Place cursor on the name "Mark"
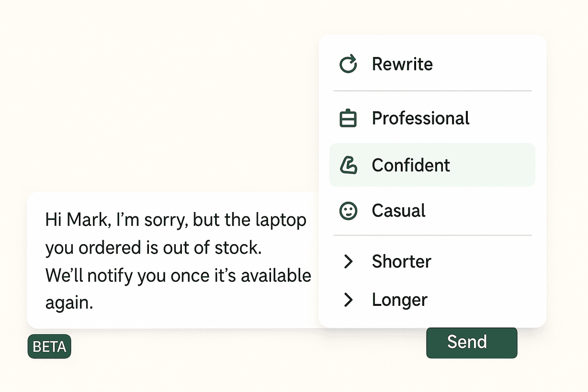588x392 pixels. 84,220
